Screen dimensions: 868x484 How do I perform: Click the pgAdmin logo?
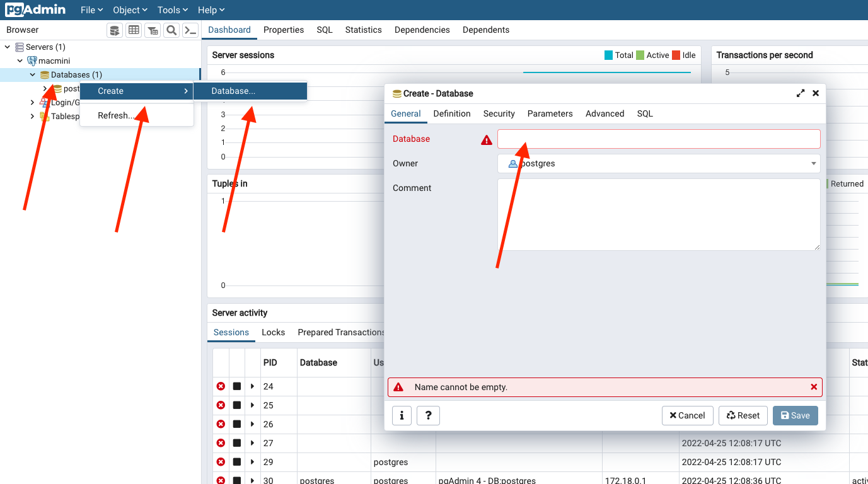35,9
